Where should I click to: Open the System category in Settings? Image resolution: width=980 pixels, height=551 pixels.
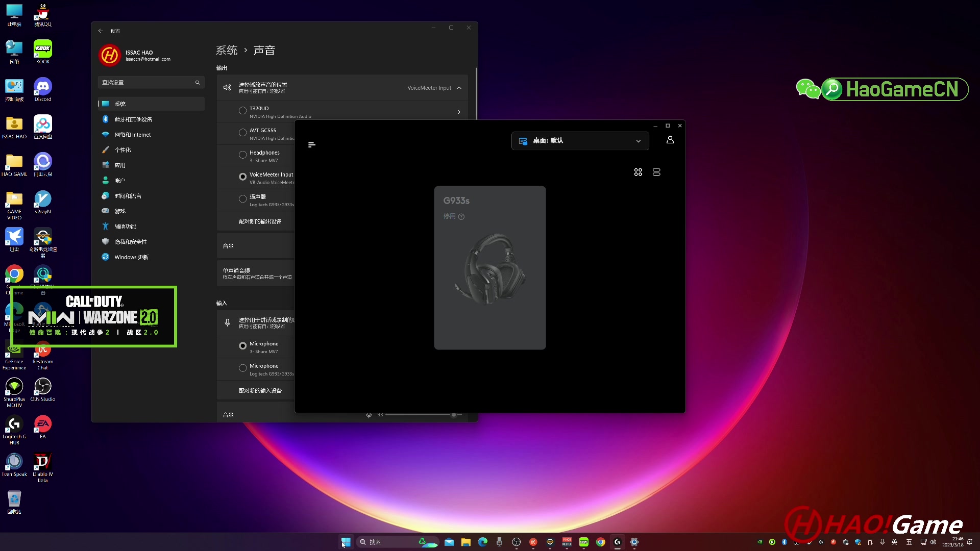pos(151,104)
